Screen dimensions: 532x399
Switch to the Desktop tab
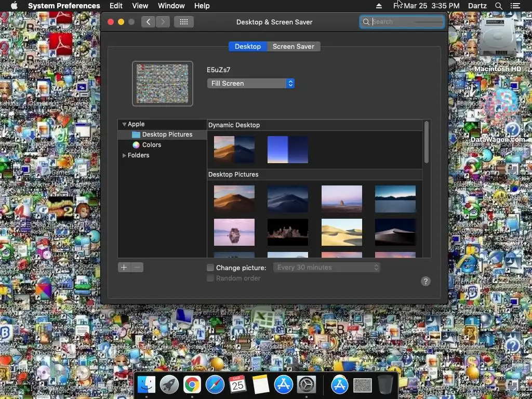tap(248, 46)
